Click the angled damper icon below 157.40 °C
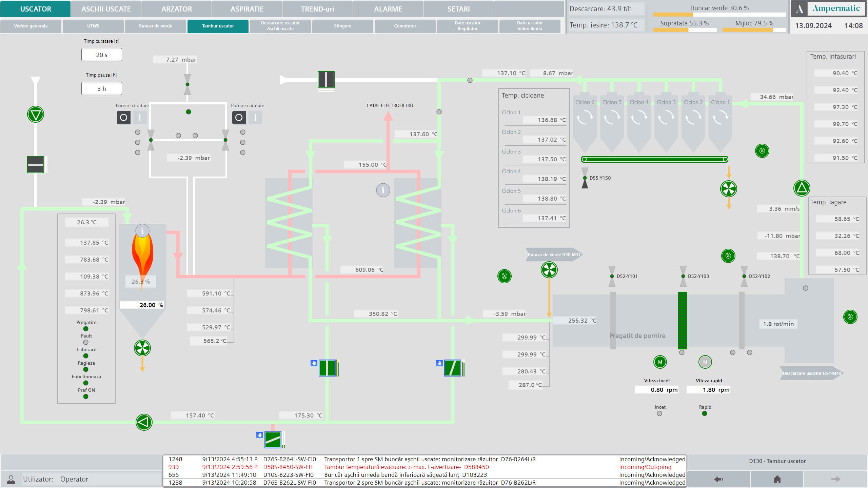 (273, 440)
